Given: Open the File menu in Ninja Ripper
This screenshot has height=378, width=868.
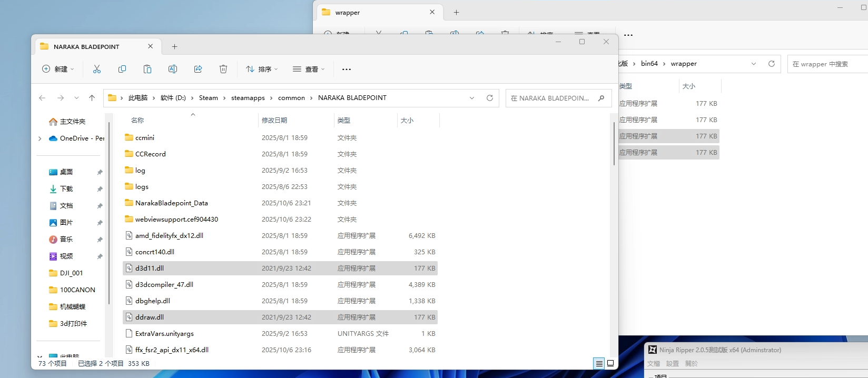Looking at the screenshot, I should tap(654, 364).
